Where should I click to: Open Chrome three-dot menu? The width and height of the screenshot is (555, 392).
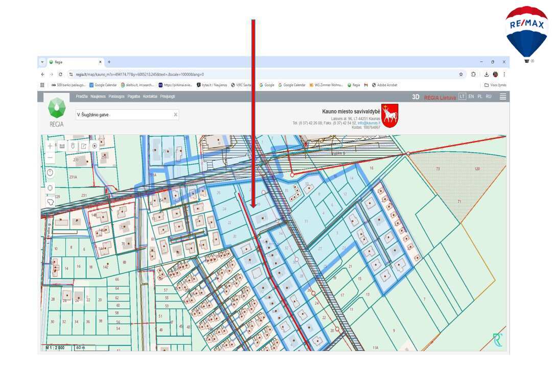point(504,74)
